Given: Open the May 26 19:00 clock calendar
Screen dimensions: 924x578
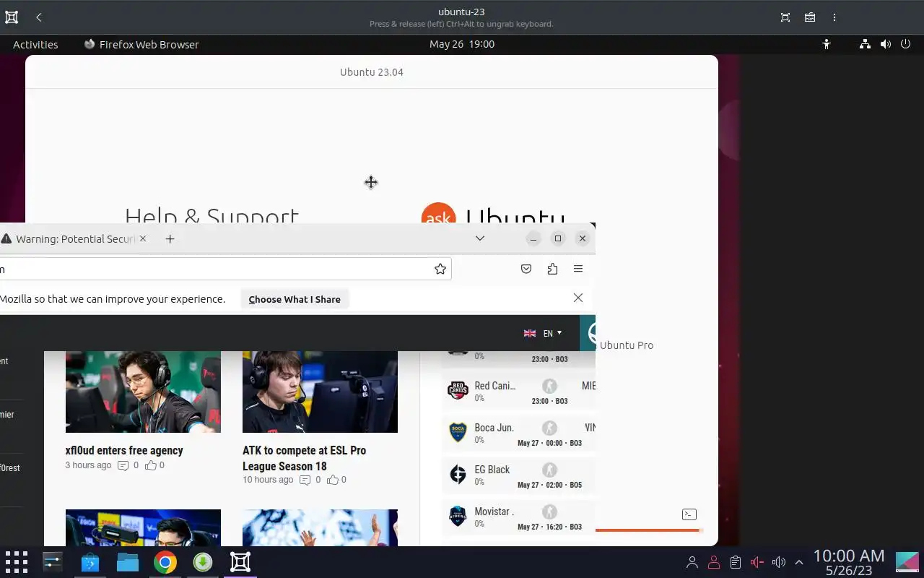Looking at the screenshot, I should [462, 44].
